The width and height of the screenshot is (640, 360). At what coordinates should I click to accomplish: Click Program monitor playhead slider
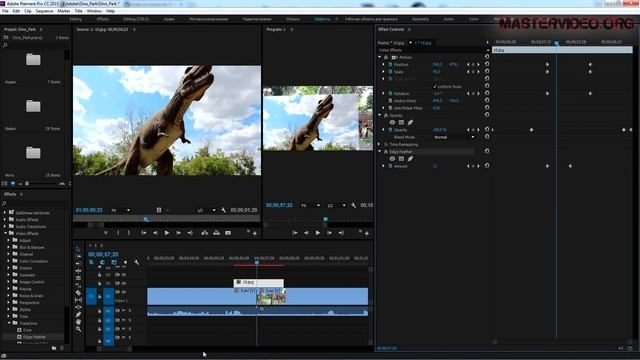(x=325, y=219)
